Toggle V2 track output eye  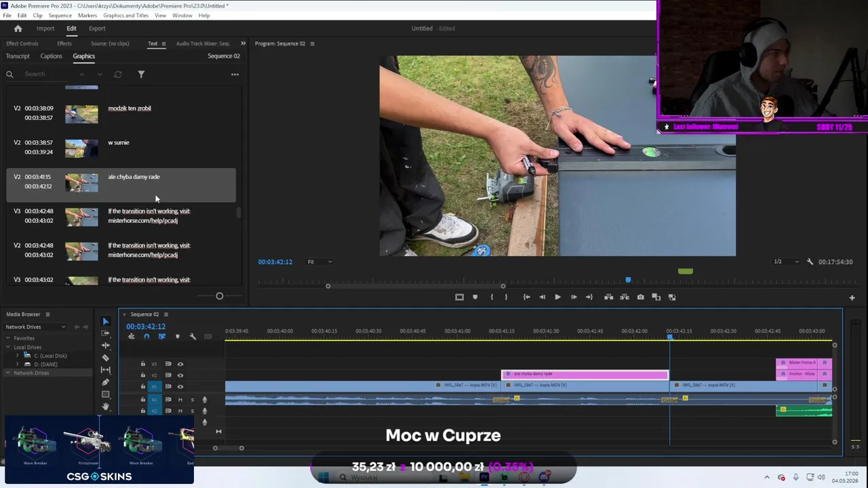[x=180, y=375]
